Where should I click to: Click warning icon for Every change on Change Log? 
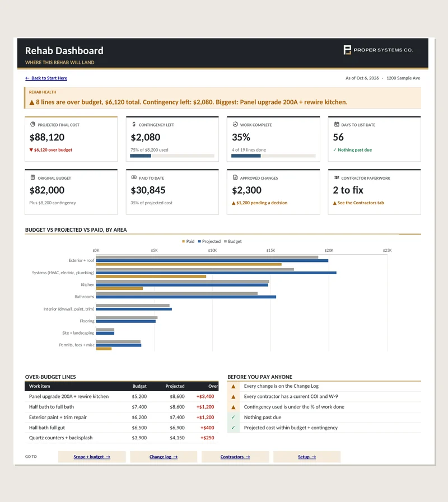coord(234,386)
